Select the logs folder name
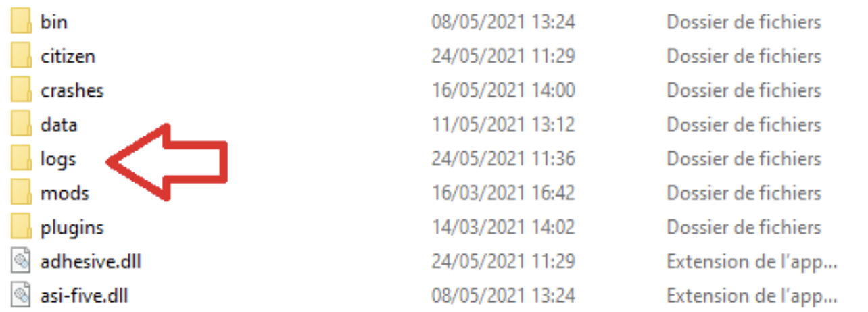Image resolution: width=868 pixels, height=312 pixels. tap(58, 160)
